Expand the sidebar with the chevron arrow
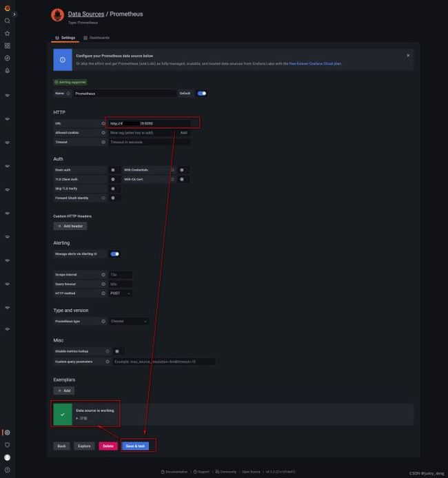Screen dimensions: 448x478 point(14,14)
